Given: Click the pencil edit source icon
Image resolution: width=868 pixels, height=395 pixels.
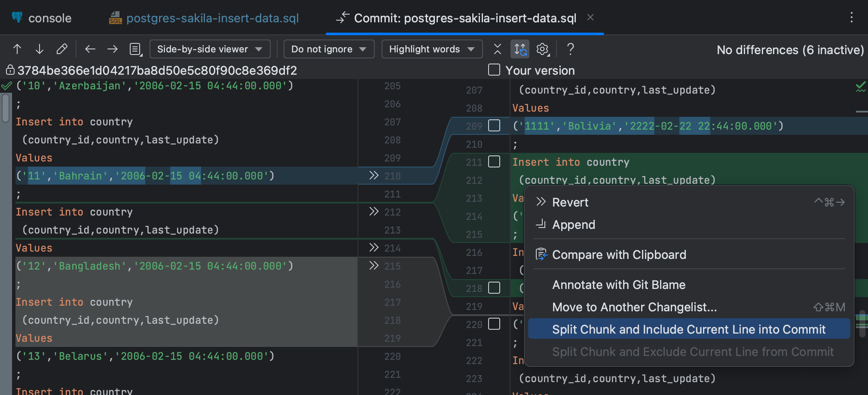Looking at the screenshot, I should click(62, 49).
